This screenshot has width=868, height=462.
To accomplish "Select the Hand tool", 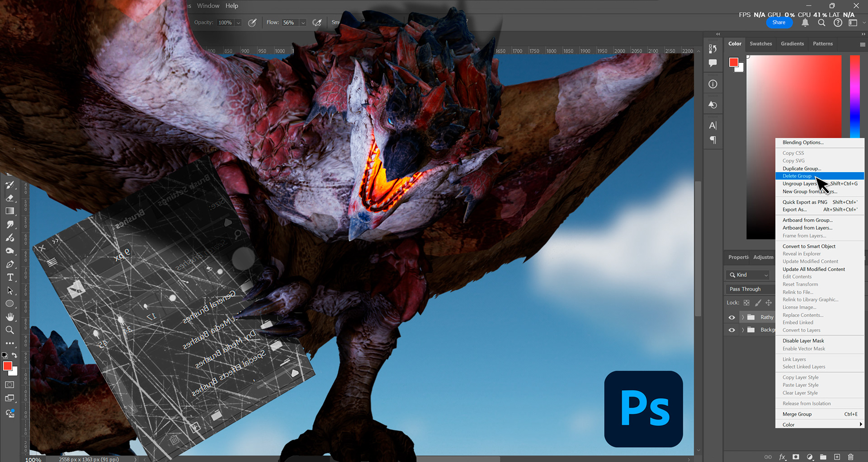I will click(10, 317).
